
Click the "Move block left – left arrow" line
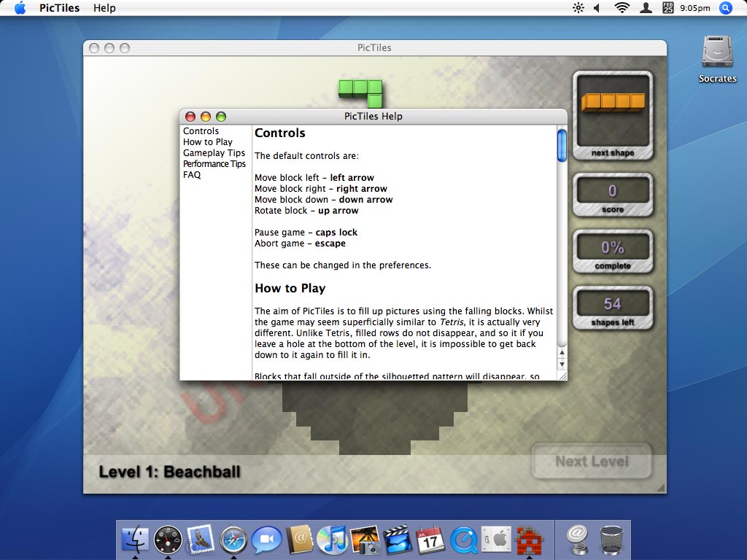(314, 178)
